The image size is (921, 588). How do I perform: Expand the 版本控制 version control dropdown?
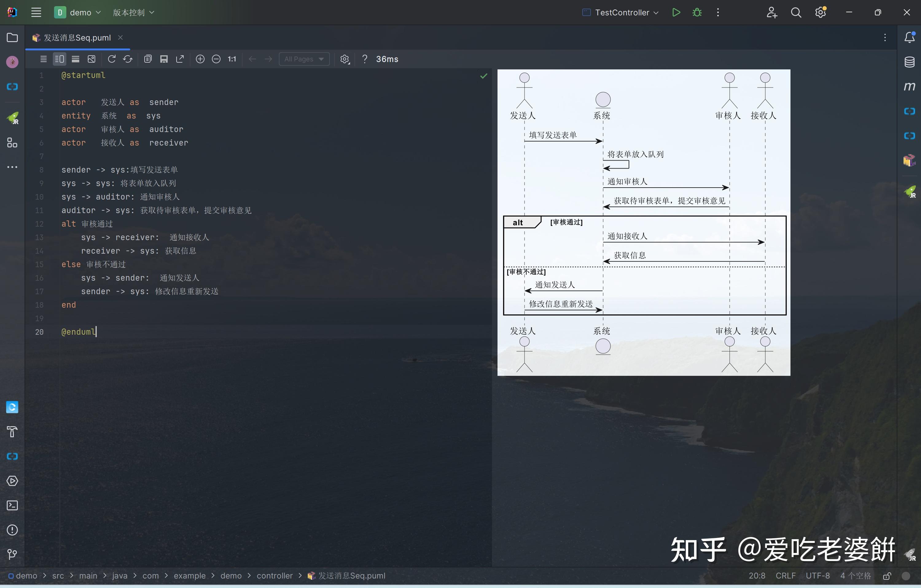click(x=134, y=12)
